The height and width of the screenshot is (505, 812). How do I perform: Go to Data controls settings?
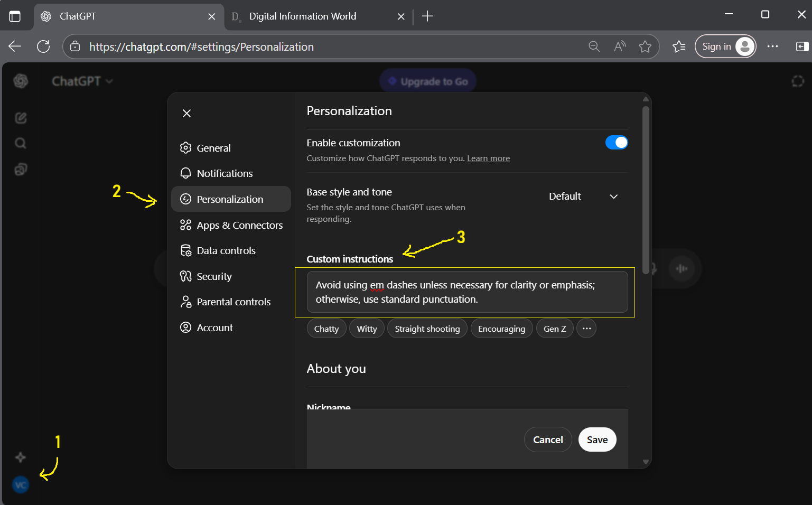pos(226,250)
